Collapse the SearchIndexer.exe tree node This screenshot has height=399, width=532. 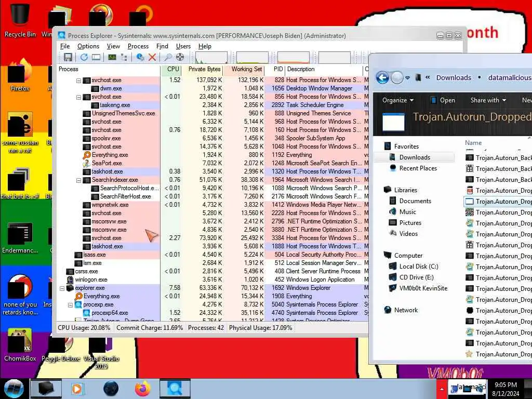click(79, 180)
